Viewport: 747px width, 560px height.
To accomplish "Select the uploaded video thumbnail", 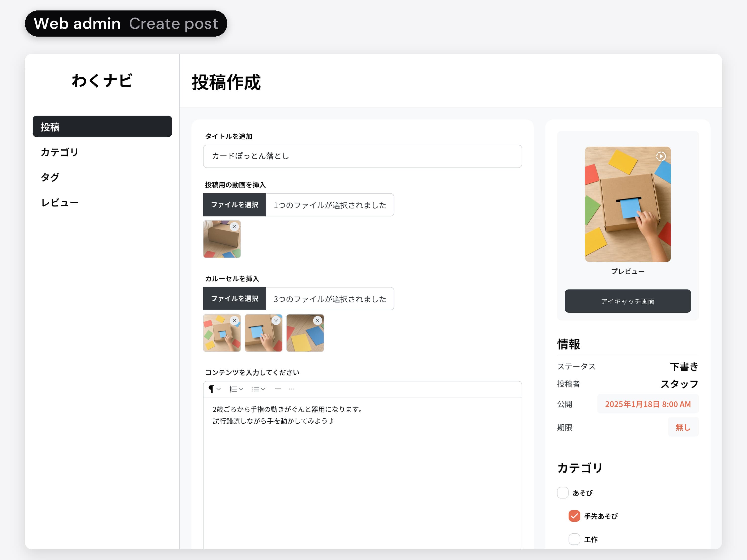I will [x=222, y=239].
